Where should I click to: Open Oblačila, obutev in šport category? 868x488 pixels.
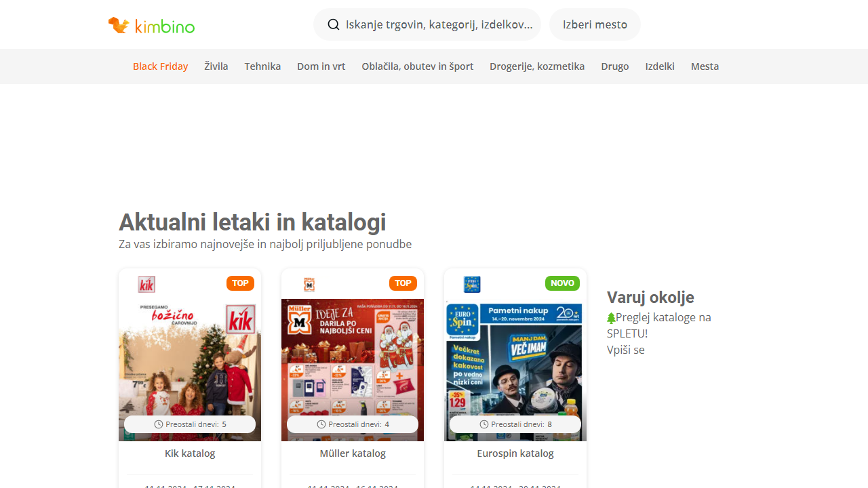[x=417, y=66]
